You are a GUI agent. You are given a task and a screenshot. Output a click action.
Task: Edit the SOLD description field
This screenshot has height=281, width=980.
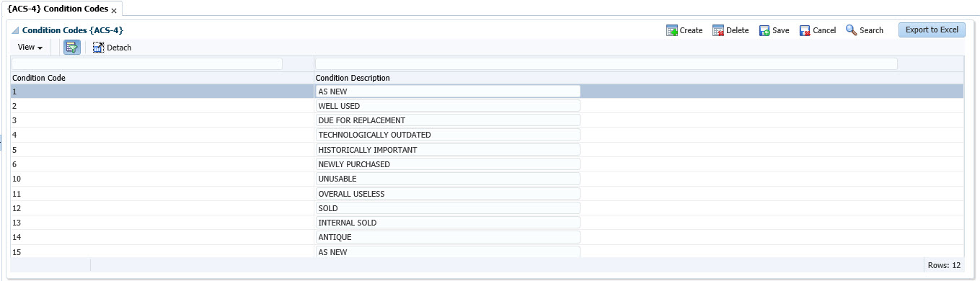(448, 208)
